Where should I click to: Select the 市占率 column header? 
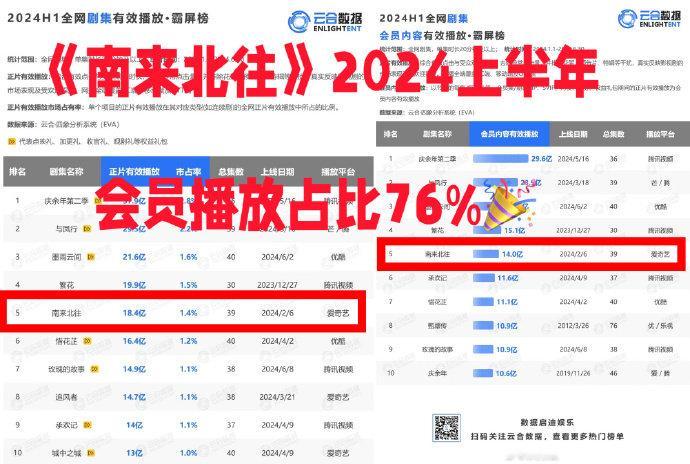point(188,171)
